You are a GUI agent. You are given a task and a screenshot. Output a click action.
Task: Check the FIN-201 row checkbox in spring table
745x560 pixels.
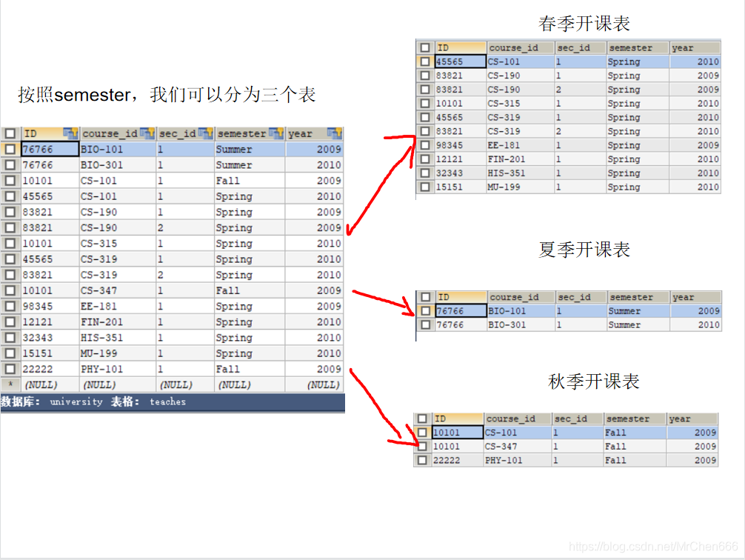[x=425, y=159]
